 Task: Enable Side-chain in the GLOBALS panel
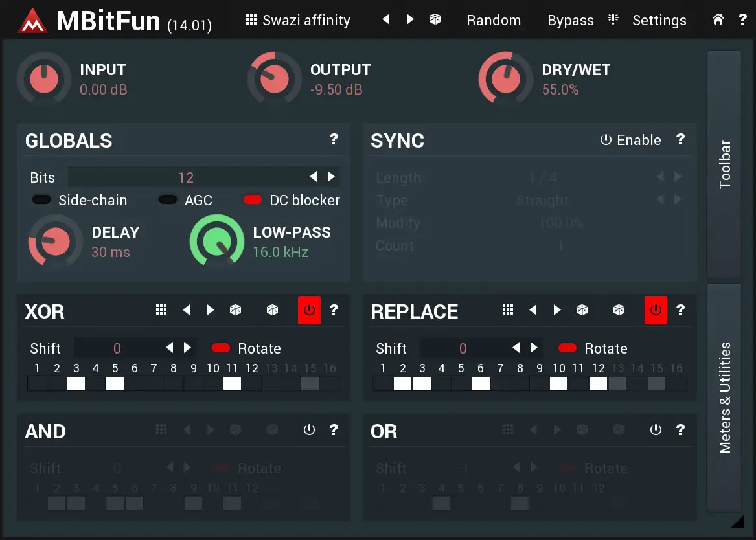tap(41, 200)
